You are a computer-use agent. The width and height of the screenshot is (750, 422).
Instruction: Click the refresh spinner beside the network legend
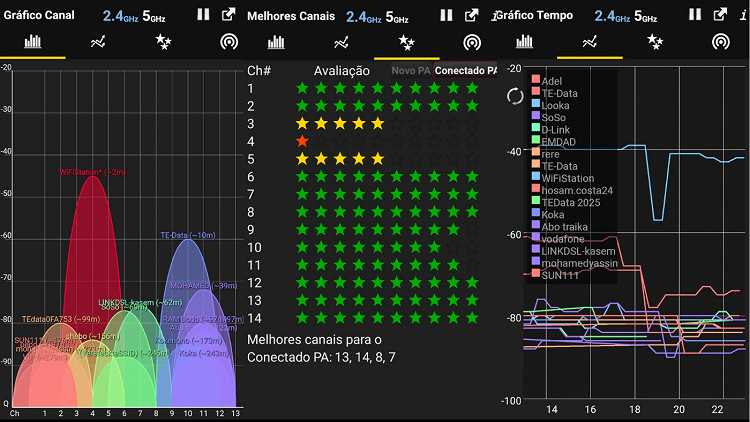tap(515, 96)
